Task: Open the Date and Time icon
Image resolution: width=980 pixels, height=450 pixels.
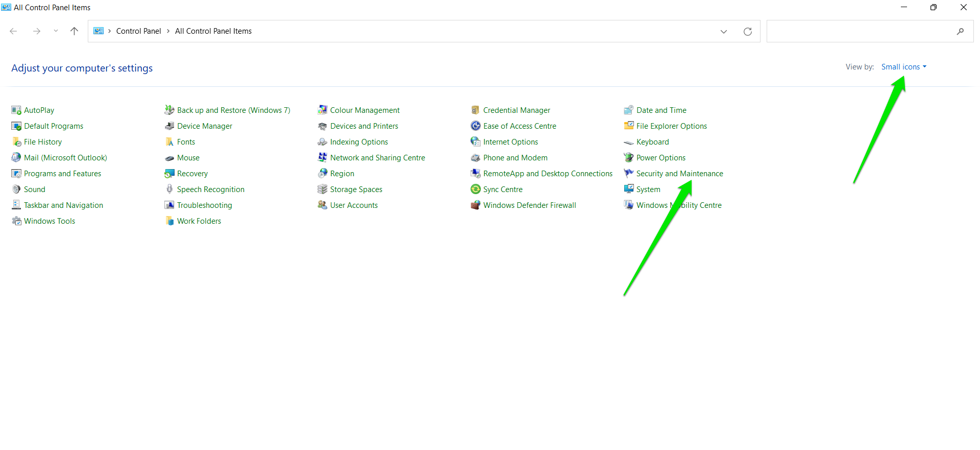Action: (629, 110)
